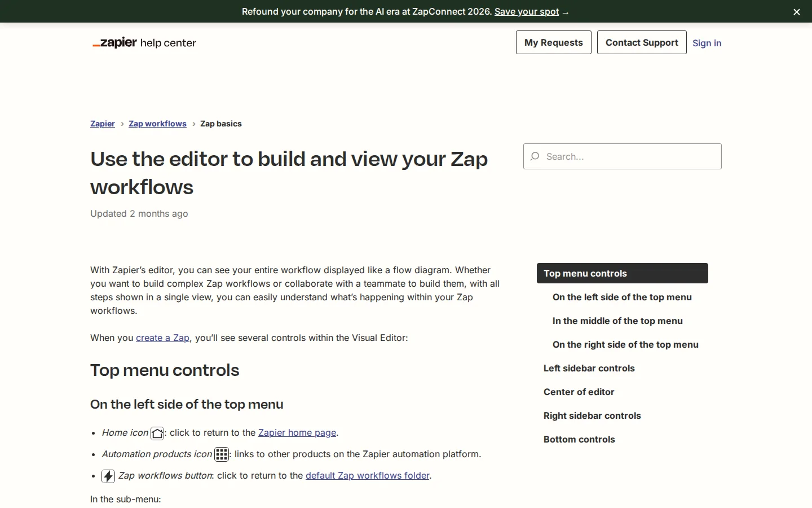This screenshot has height=508, width=812.
Task: Jump to Right sidebar controls section
Action: tap(592, 415)
